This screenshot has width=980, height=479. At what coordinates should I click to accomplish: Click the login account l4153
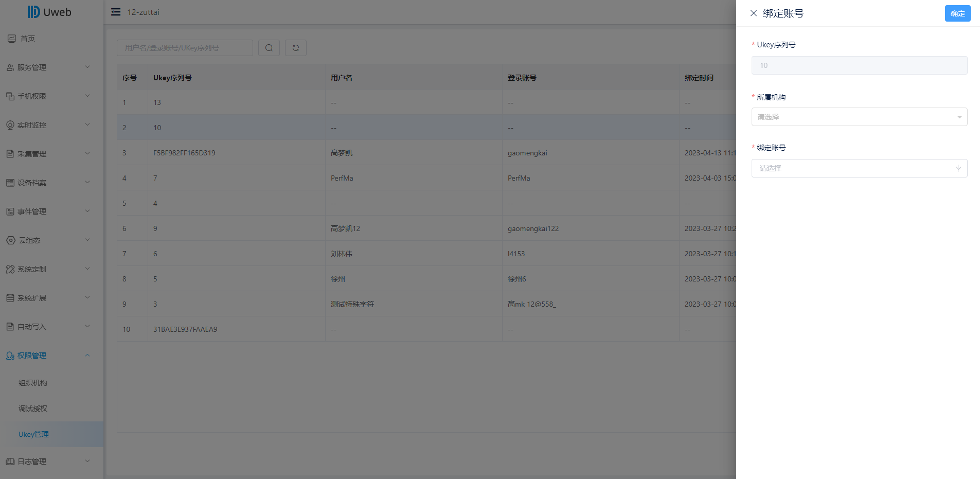click(516, 254)
